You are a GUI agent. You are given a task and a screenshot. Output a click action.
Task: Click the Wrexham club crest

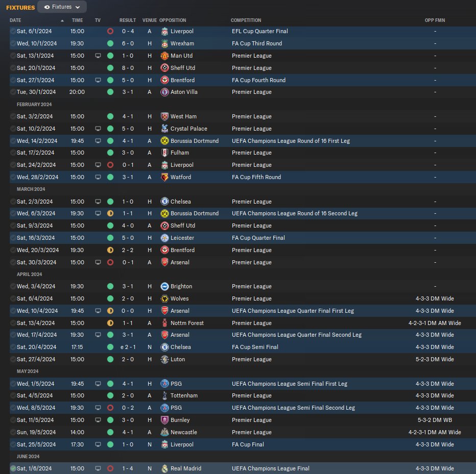[x=164, y=43]
